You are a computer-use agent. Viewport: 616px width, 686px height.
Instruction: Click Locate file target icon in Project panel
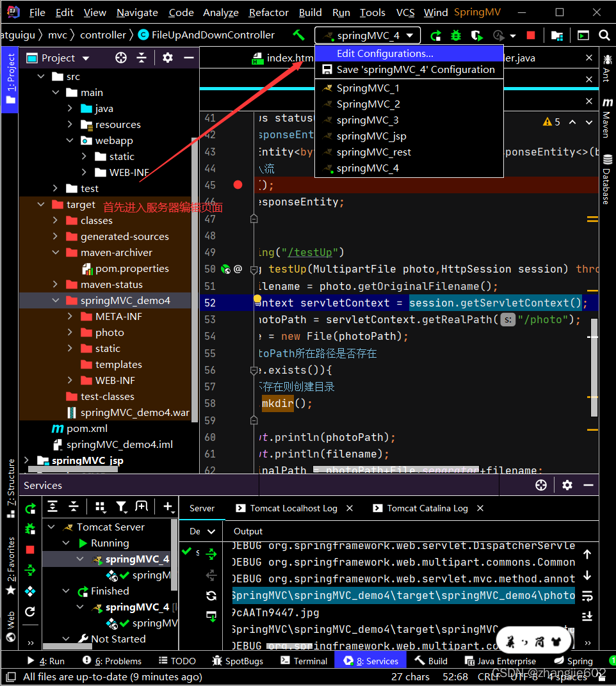[x=121, y=58]
